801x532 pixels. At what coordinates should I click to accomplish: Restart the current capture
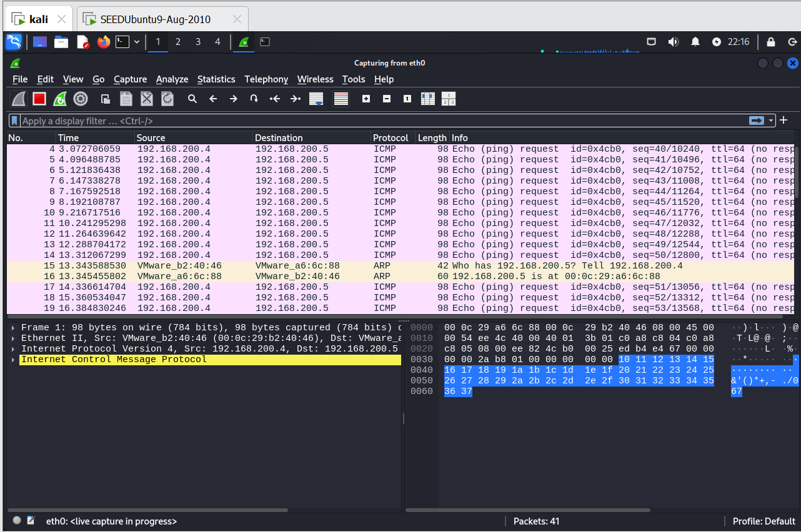(60, 99)
